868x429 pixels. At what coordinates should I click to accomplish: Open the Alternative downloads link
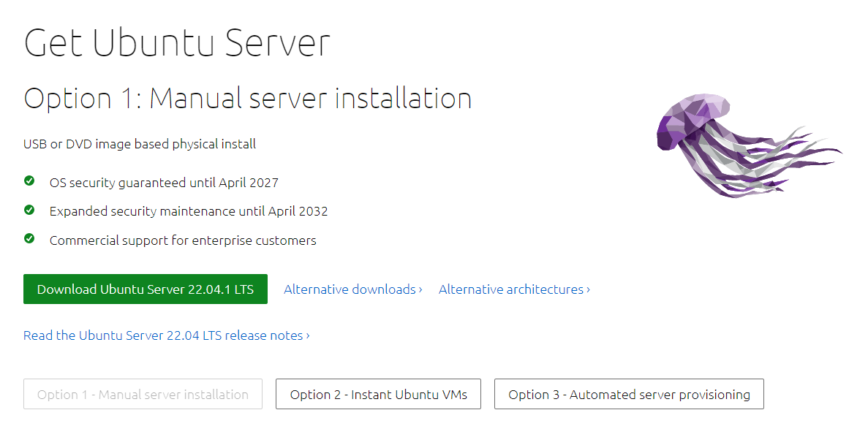pos(353,289)
